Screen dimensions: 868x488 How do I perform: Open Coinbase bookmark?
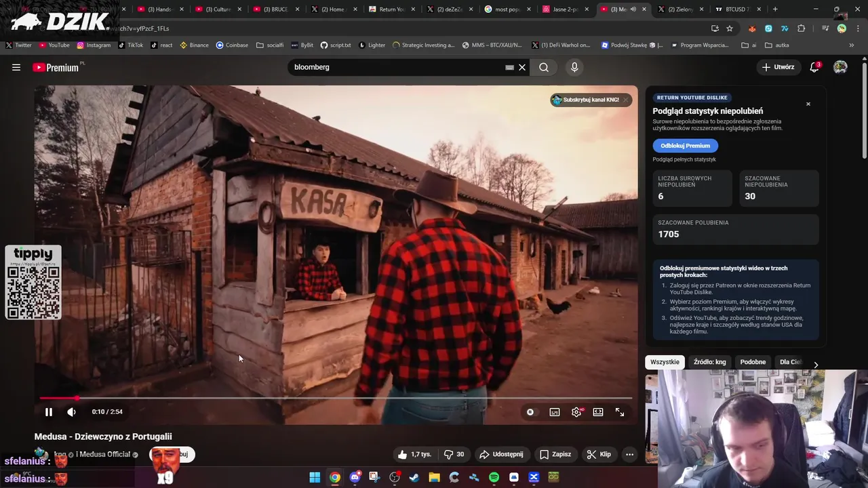click(232, 45)
